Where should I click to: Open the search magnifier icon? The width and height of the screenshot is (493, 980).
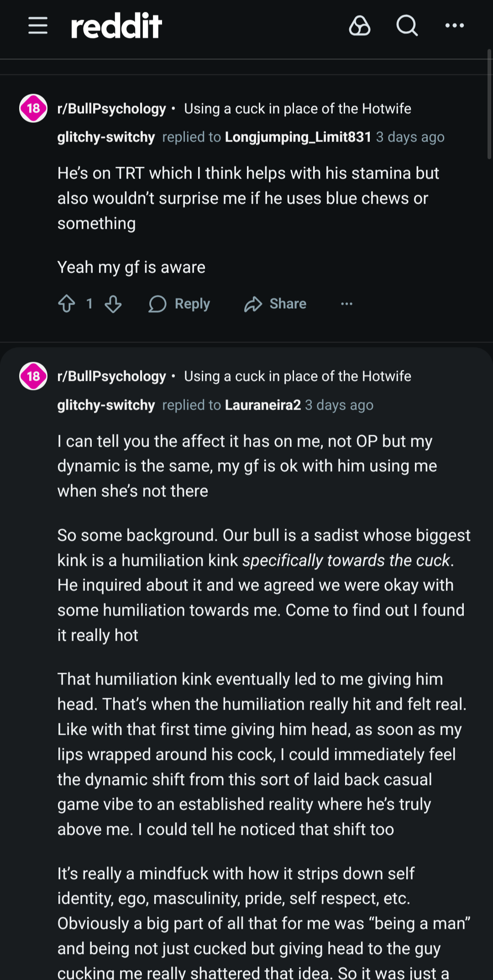click(x=407, y=26)
